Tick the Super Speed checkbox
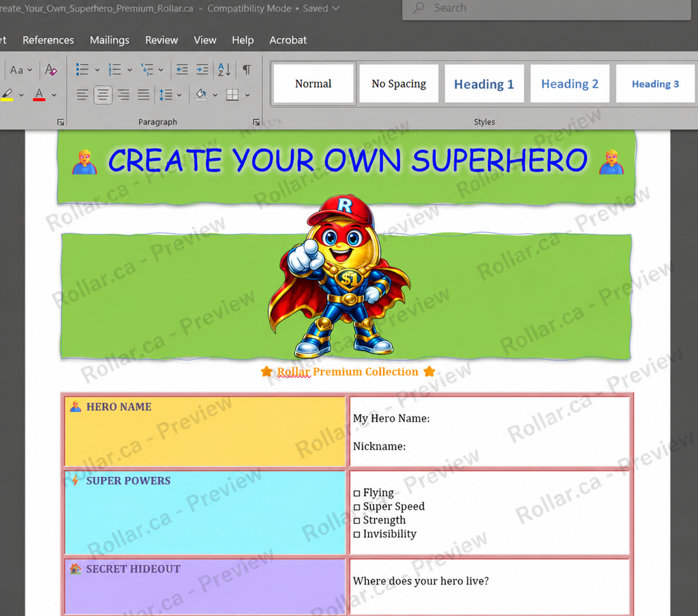Screen dimensions: 698x616 (356, 508)
